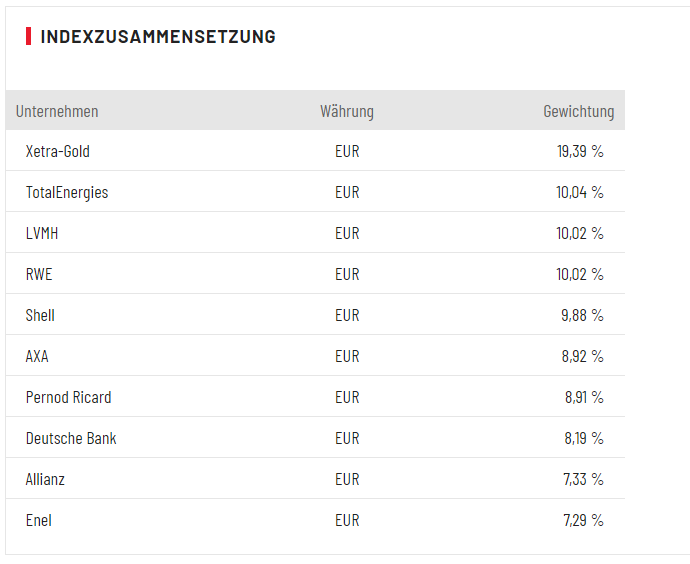
Task: Open the Shell company entry
Action: pyautogui.click(x=40, y=316)
